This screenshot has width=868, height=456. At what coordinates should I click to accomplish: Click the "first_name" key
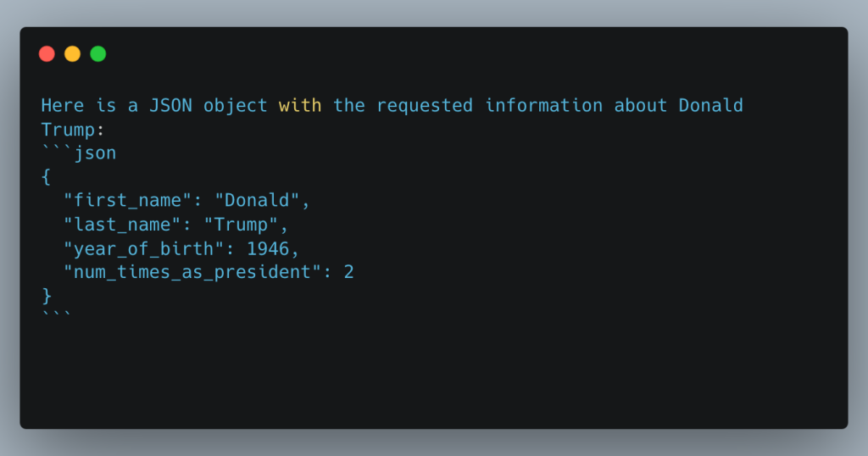(128, 200)
